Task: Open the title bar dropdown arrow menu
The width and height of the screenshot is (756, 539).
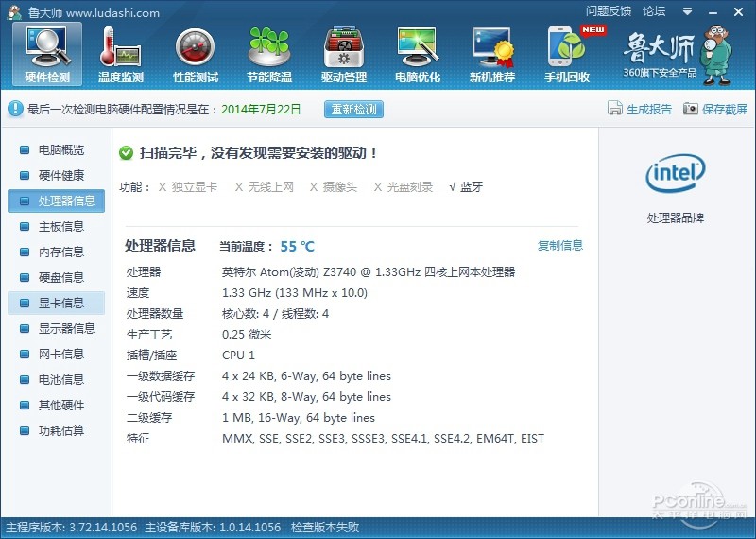Action: [688, 11]
